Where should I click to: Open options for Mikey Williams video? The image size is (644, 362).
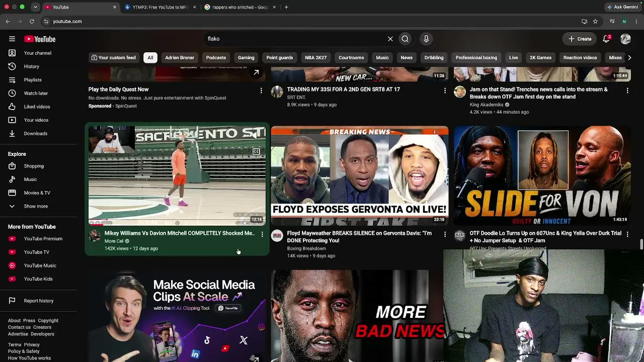click(x=262, y=234)
